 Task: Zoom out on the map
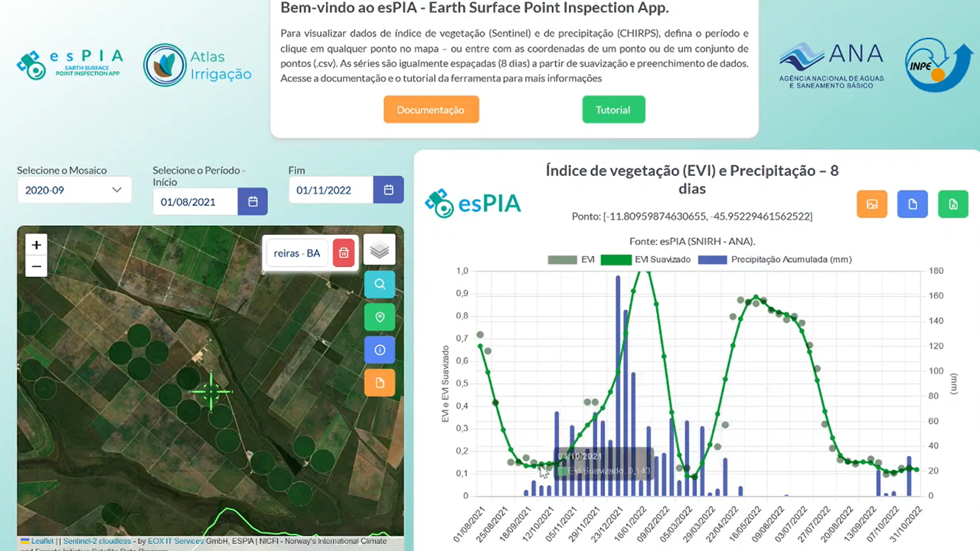36,266
